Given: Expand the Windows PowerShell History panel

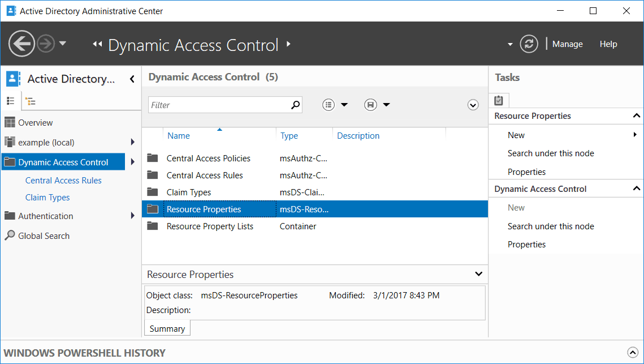Looking at the screenshot, I should (633, 353).
